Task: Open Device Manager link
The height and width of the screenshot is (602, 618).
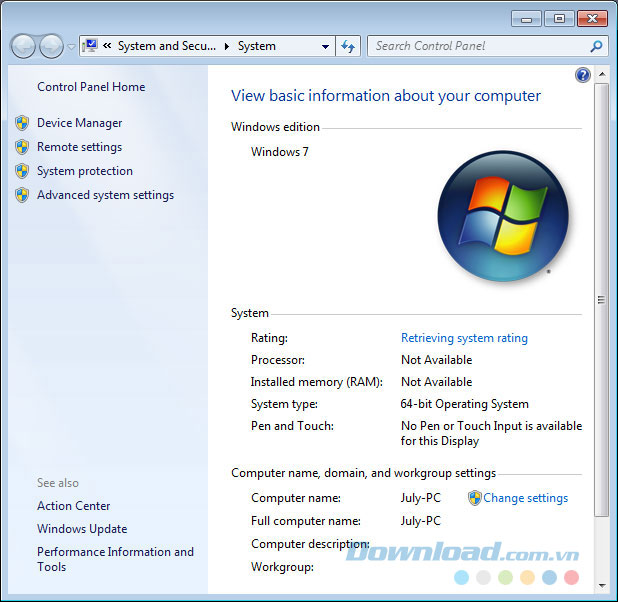Action: click(80, 123)
